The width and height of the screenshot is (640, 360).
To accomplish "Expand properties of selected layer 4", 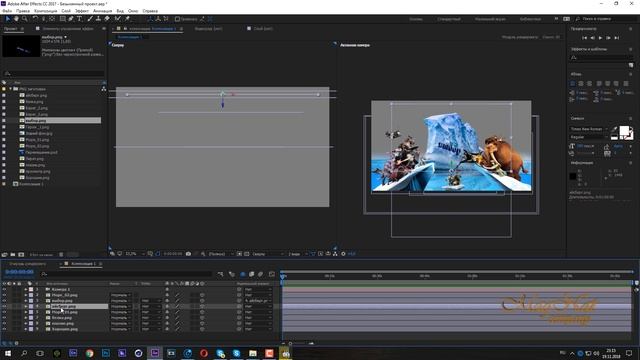I will pyautogui.click(x=26, y=307).
